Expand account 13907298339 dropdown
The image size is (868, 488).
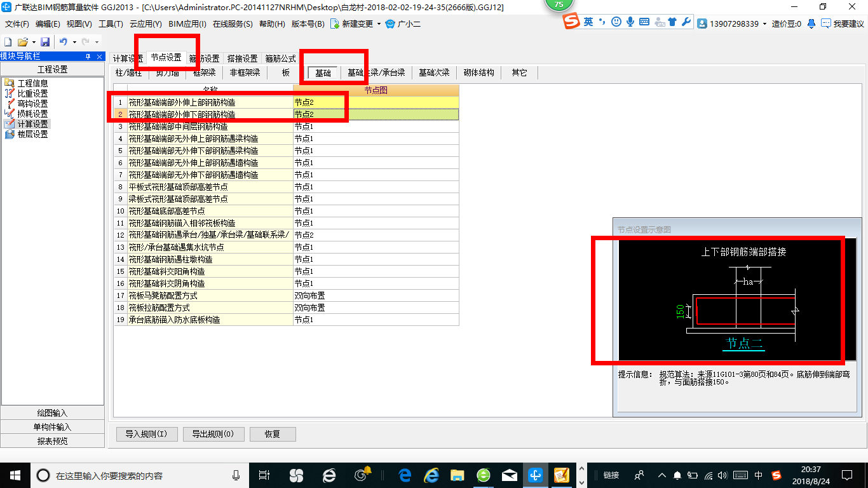pos(764,24)
